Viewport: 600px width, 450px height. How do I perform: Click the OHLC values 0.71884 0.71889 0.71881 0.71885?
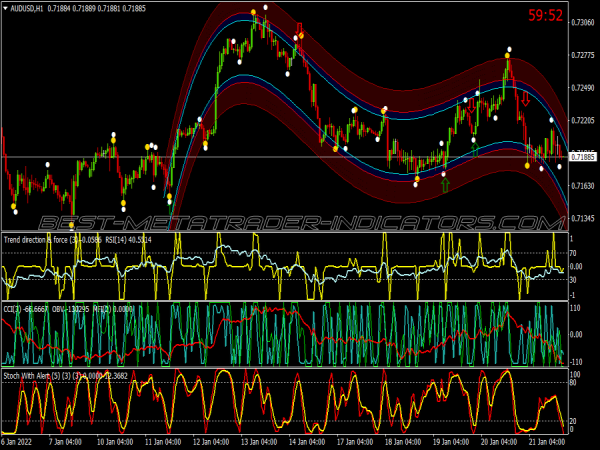click(96, 8)
